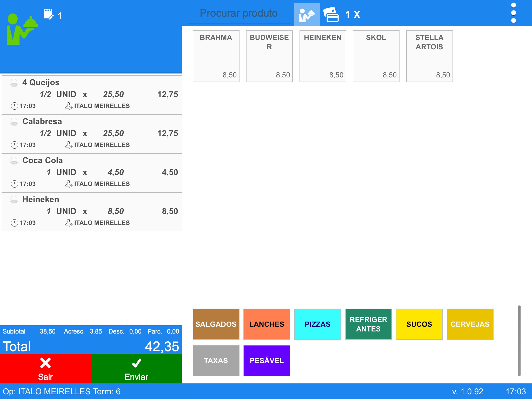Tap the operator icon on 4 Queijos row
The image size is (532, 399).
tap(69, 106)
